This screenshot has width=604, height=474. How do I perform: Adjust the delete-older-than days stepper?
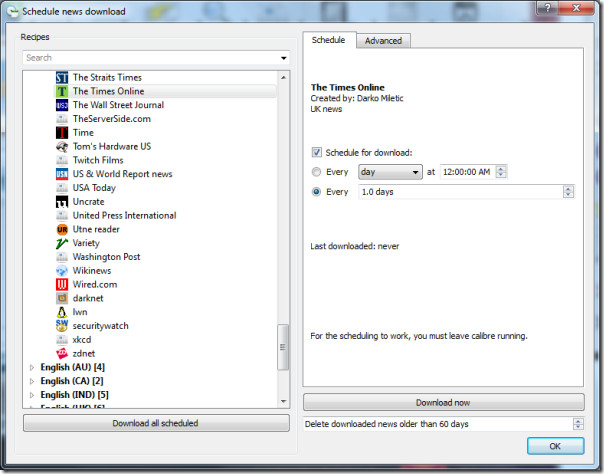tap(578, 424)
